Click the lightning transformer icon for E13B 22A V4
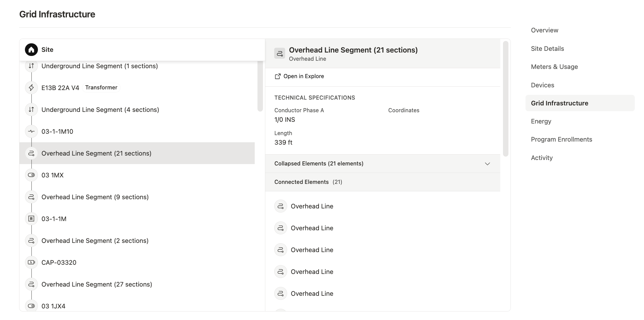 pos(31,88)
